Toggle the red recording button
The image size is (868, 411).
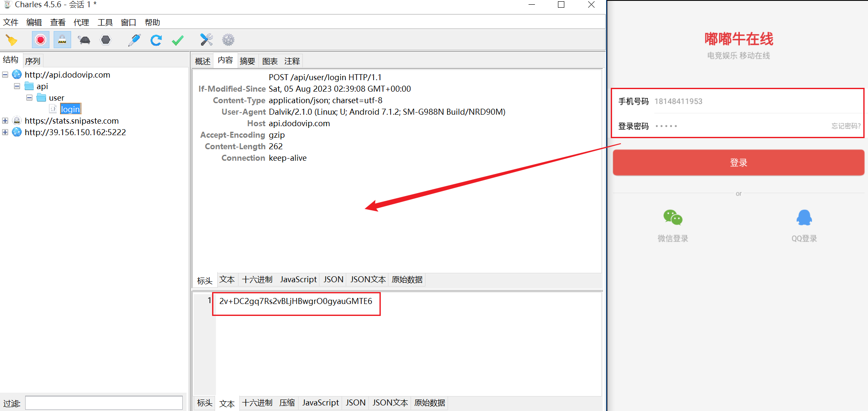point(40,40)
